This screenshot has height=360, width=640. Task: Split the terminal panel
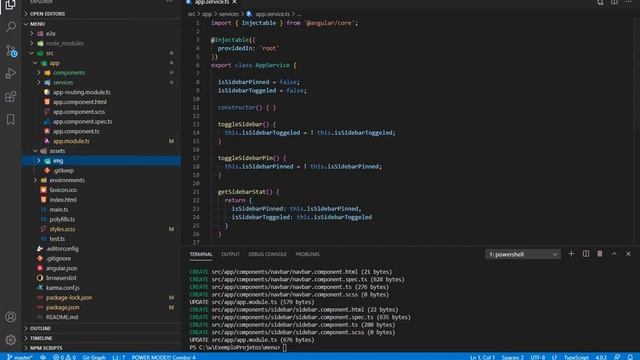point(586,254)
